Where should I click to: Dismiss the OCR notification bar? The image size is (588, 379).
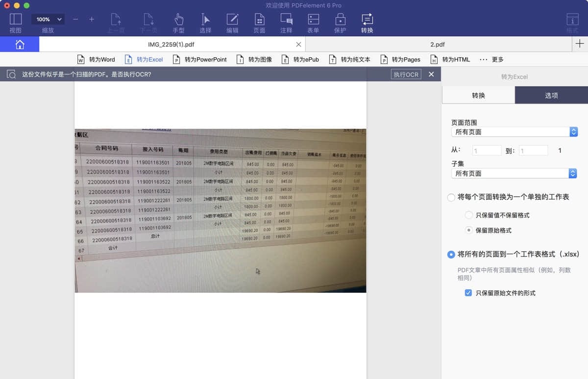pos(431,74)
